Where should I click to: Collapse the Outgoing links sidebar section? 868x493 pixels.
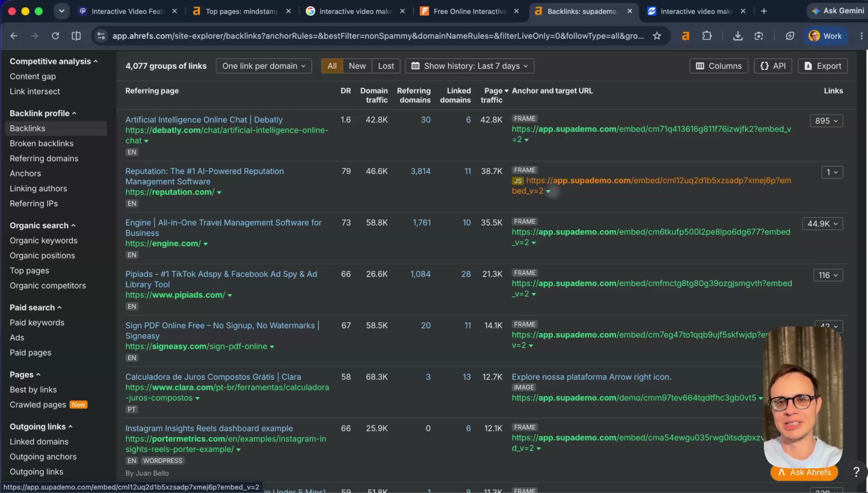coord(41,427)
